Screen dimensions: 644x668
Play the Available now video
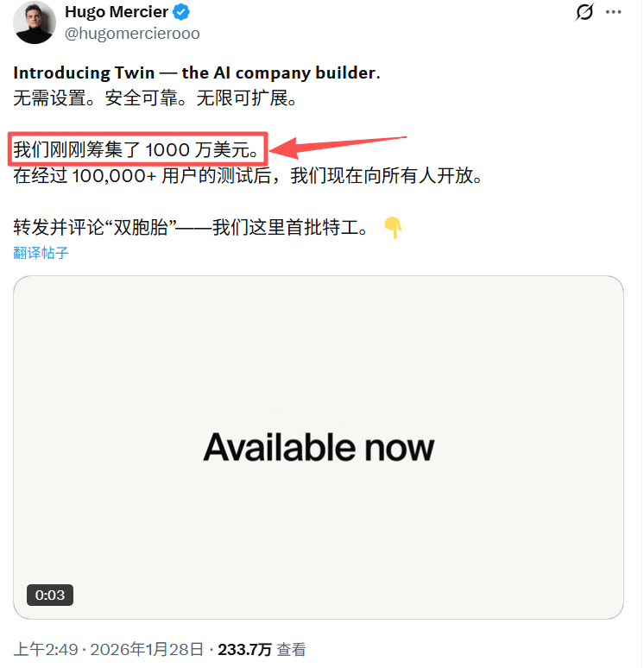319,447
